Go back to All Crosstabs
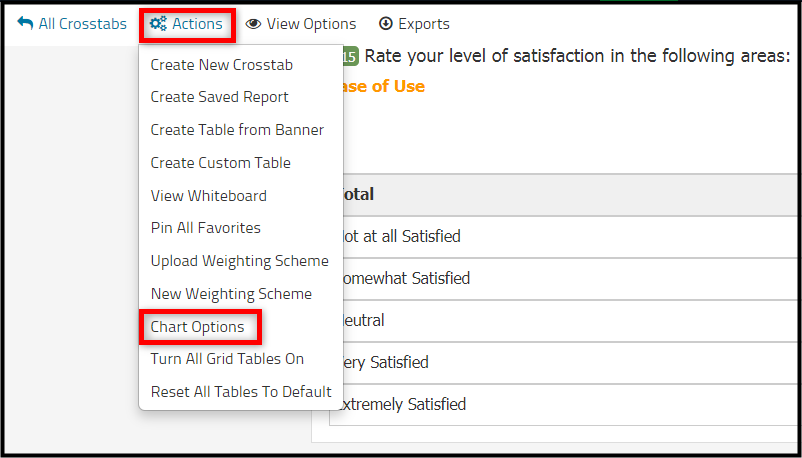This screenshot has height=458, width=802. click(72, 24)
